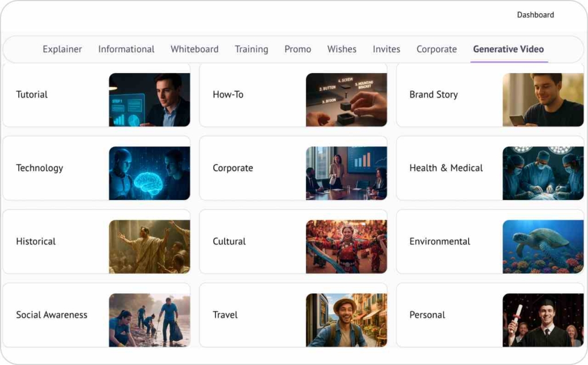Open the Promo category tab
Screen dimensions: 588x365
(x=297, y=49)
